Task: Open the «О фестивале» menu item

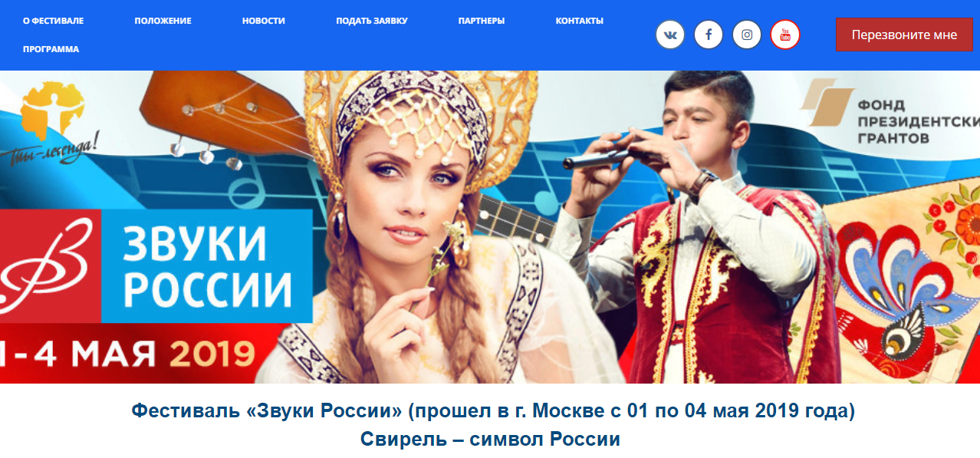Action: pyautogui.click(x=53, y=21)
